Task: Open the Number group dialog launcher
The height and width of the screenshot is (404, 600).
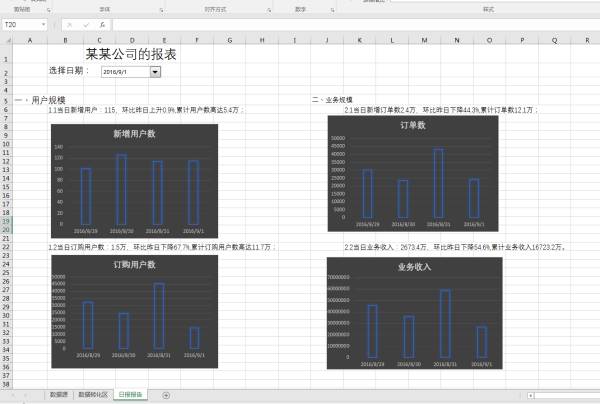Action: pyautogui.click(x=333, y=10)
